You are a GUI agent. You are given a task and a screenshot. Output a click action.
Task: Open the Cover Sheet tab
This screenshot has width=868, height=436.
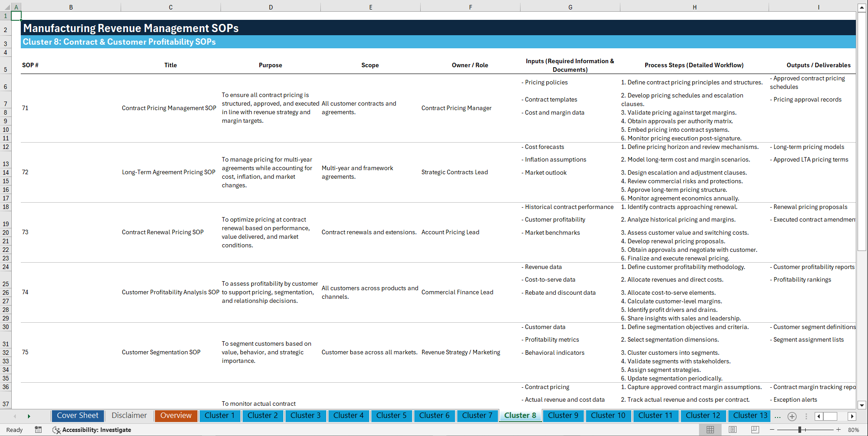tap(77, 416)
